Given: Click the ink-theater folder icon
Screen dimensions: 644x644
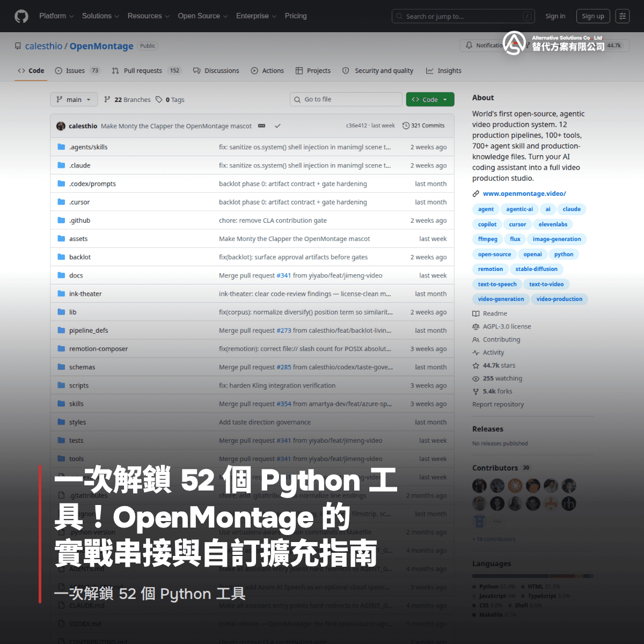Looking at the screenshot, I should pos(61,294).
